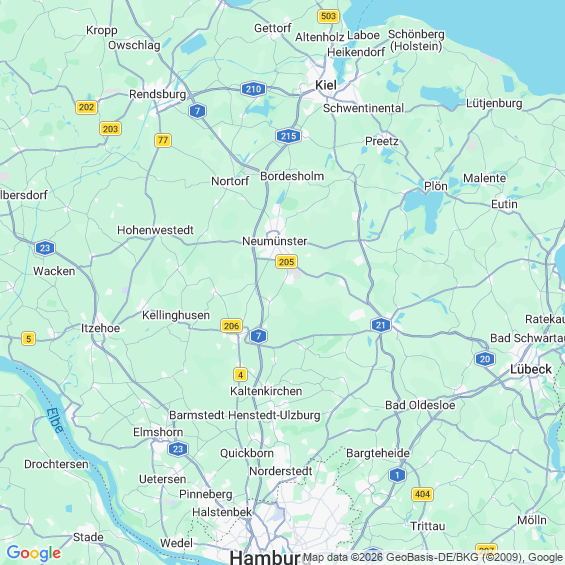Click the A21 highway shield
Viewport: 565px width, 565px height.
pyautogui.click(x=381, y=325)
